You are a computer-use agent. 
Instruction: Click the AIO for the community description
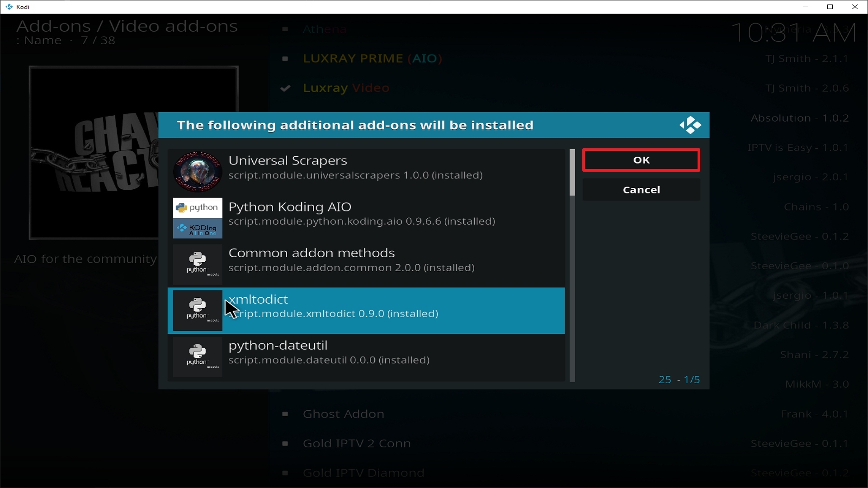(85, 259)
